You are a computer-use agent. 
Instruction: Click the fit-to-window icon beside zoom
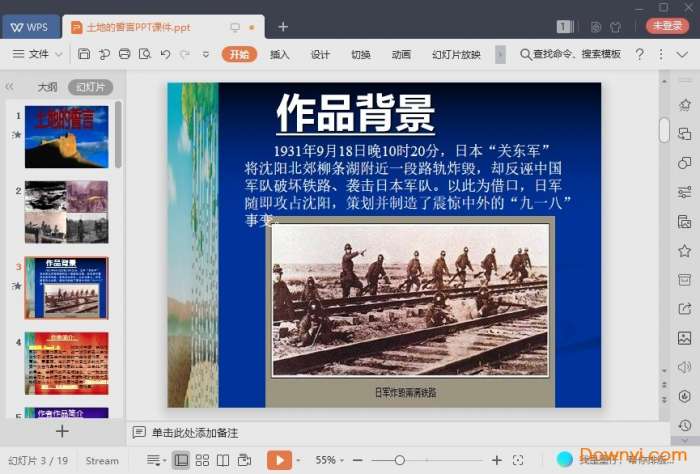(x=518, y=460)
